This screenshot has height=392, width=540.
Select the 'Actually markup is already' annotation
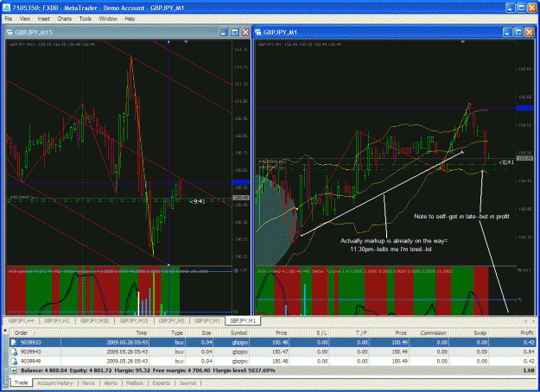tap(394, 245)
